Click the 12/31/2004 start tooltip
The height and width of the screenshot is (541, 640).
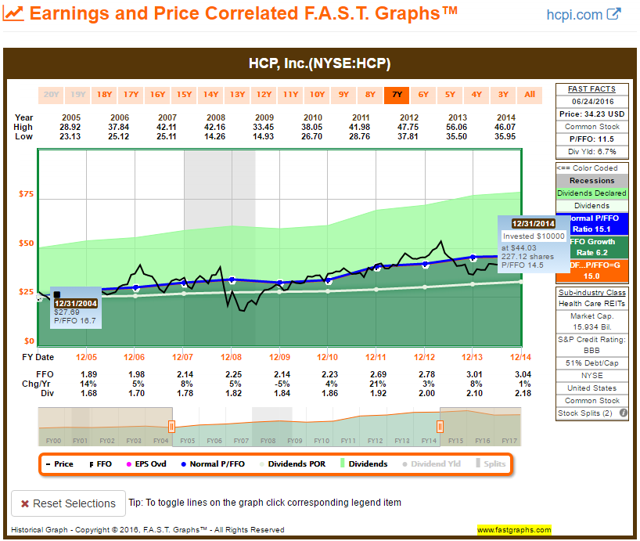coord(76,308)
